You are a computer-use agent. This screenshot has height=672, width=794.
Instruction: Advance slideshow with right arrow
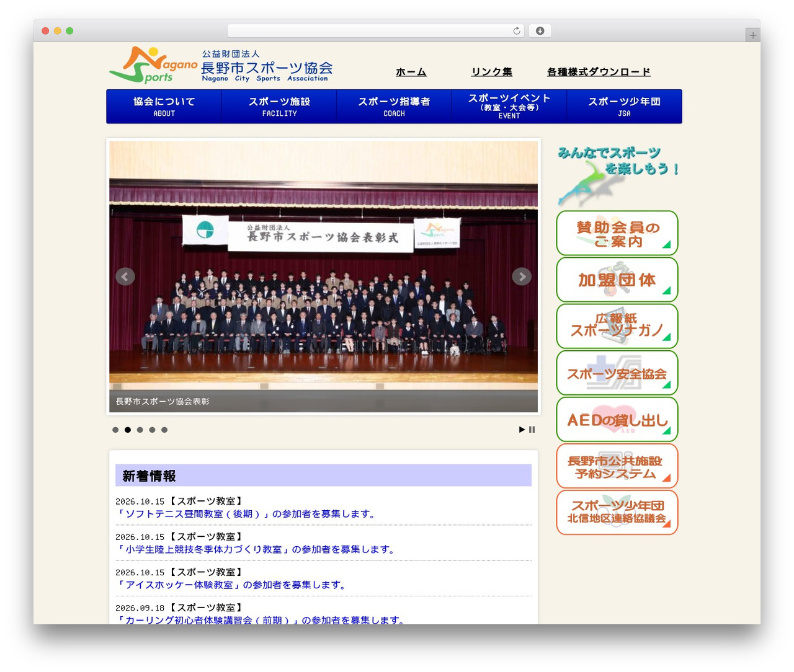point(522,276)
